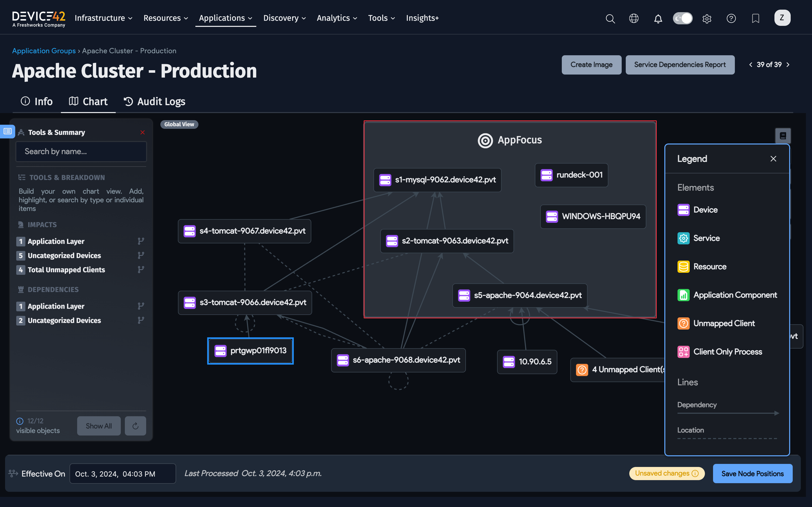Click branch icon for Total Unmapped Clients
Image resolution: width=812 pixels, height=507 pixels.
coord(141,269)
